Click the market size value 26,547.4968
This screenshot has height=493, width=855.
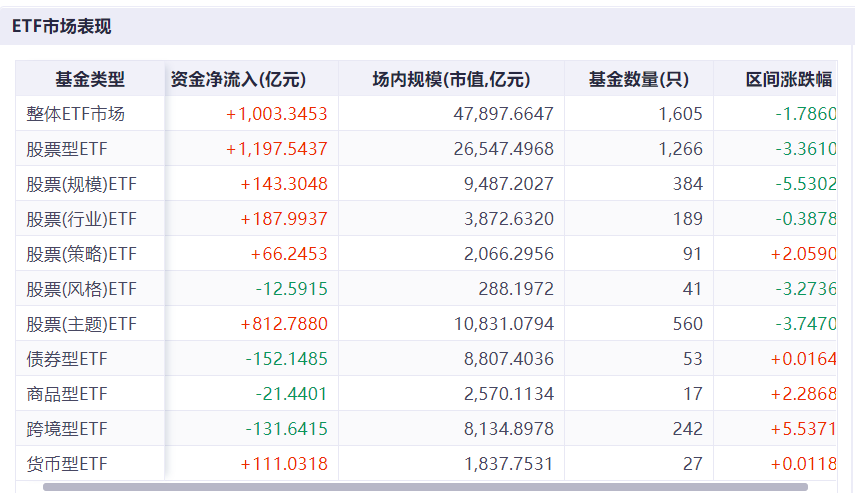coord(503,149)
